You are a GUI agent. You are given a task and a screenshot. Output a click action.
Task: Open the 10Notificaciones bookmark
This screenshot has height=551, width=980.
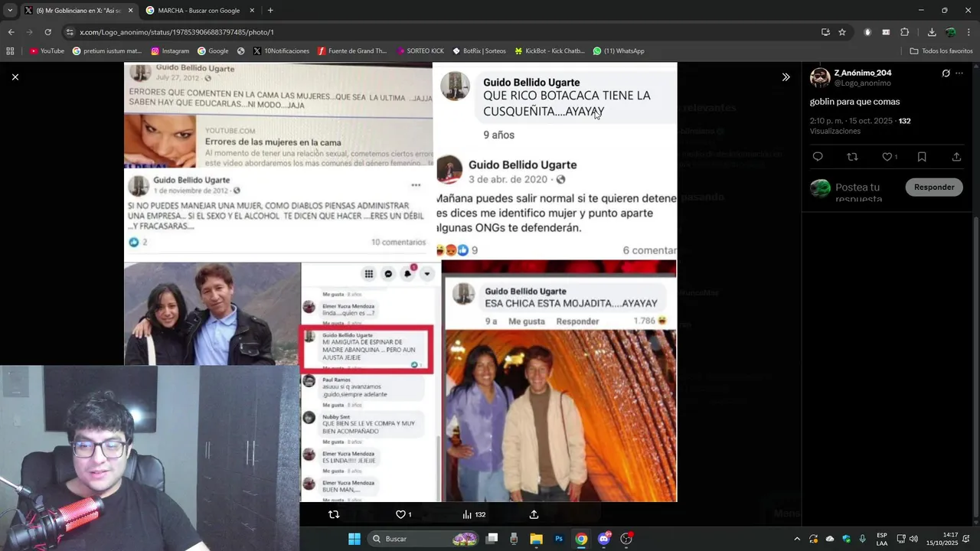[x=281, y=51]
